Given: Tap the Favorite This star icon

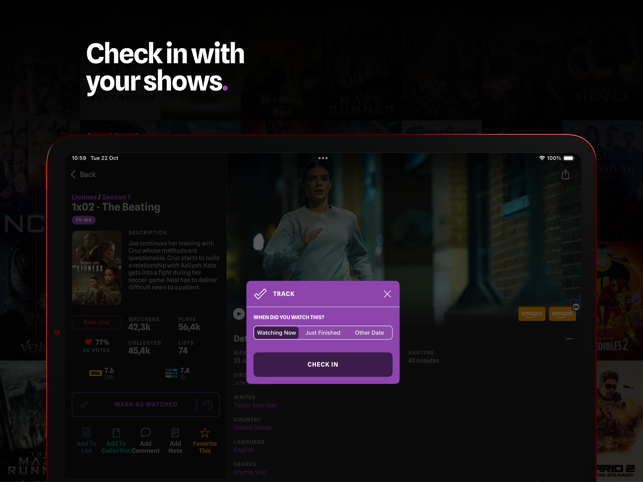Looking at the screenshot, I should (205, 433).
